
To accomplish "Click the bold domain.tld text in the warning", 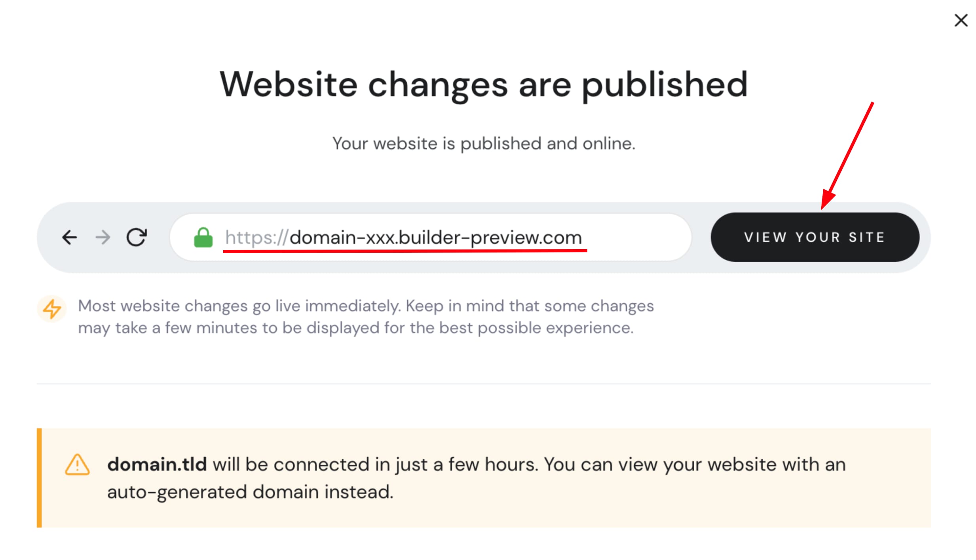I will click(157, 464).
